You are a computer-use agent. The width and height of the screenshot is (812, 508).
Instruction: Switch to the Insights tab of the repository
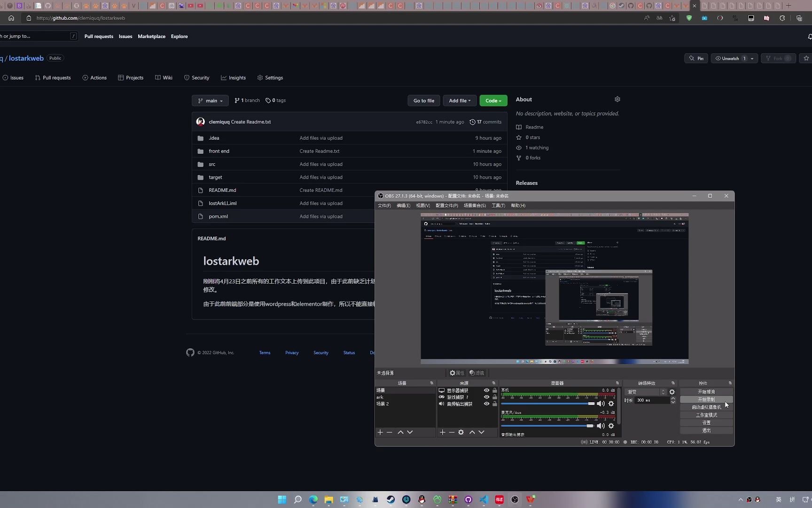pos(233,78)
